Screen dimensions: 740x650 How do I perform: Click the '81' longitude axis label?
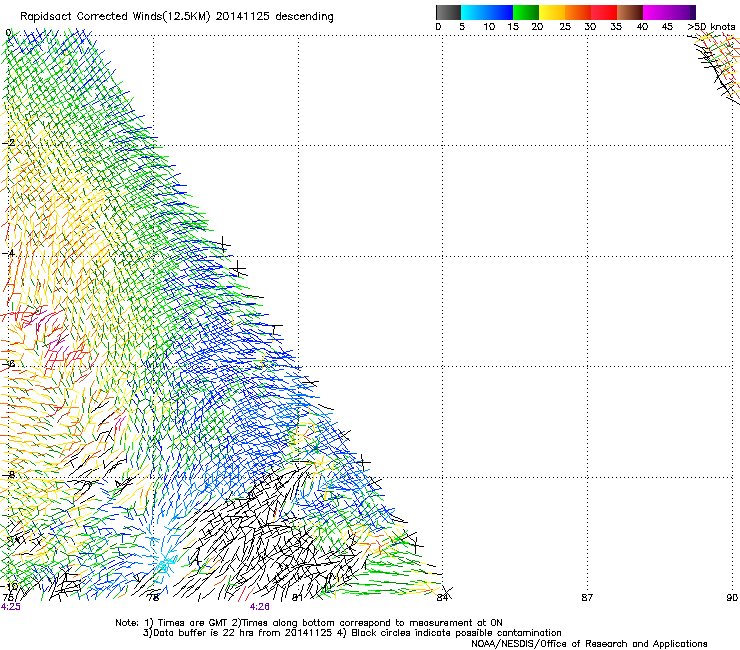[x=297, y=598]
